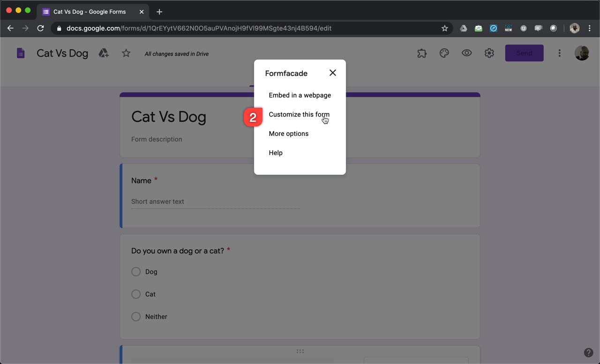Bookmark this page with star icon

(x=445, y=28)
